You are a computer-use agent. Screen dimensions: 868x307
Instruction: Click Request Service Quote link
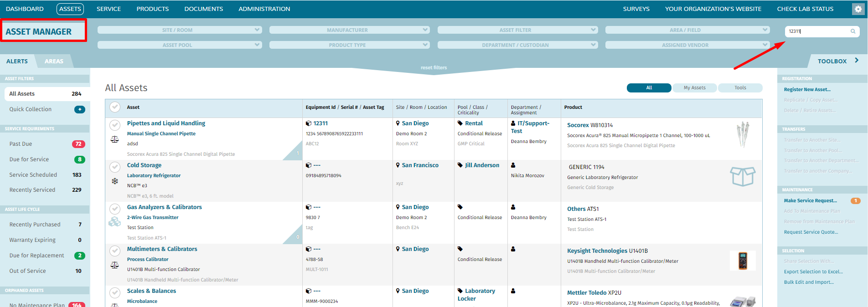click(811, 232)
